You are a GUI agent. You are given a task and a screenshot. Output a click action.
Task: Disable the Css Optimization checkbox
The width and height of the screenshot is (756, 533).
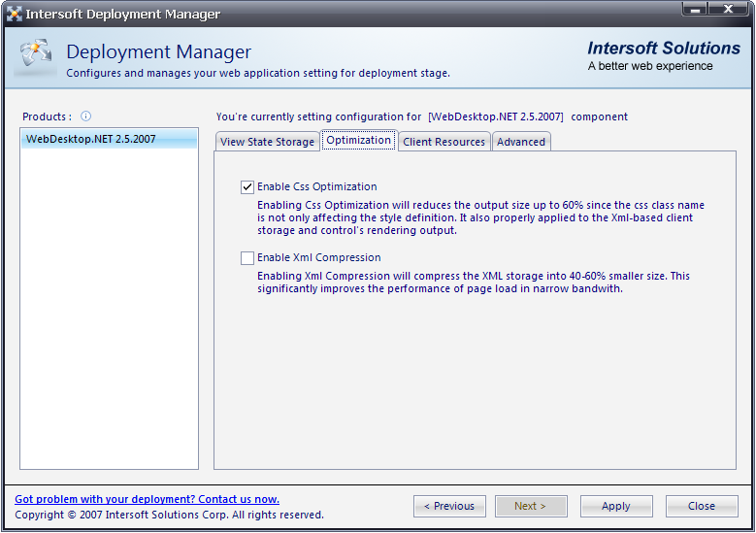point(247,187)
